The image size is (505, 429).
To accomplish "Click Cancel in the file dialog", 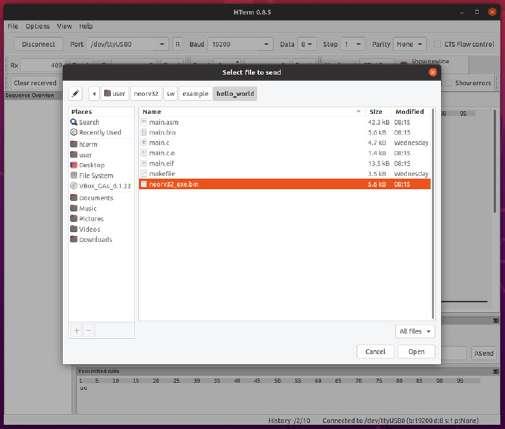I will (375, 352).
